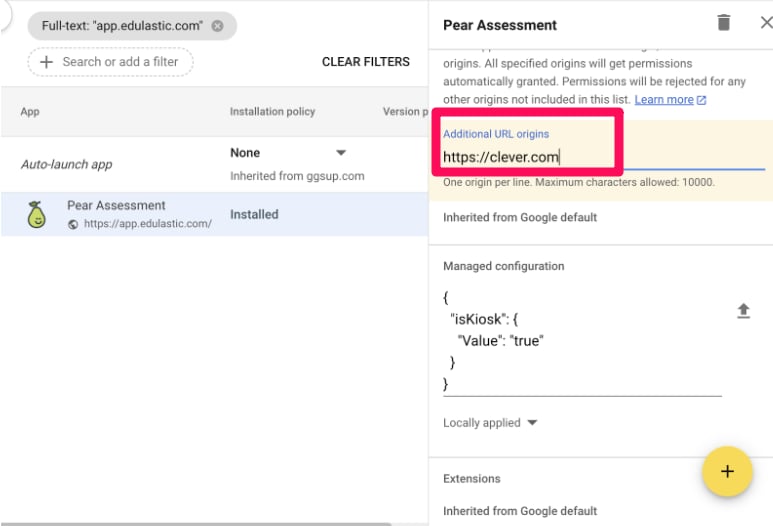Click the plus icon in search filter box

click(x=46, y=62)
